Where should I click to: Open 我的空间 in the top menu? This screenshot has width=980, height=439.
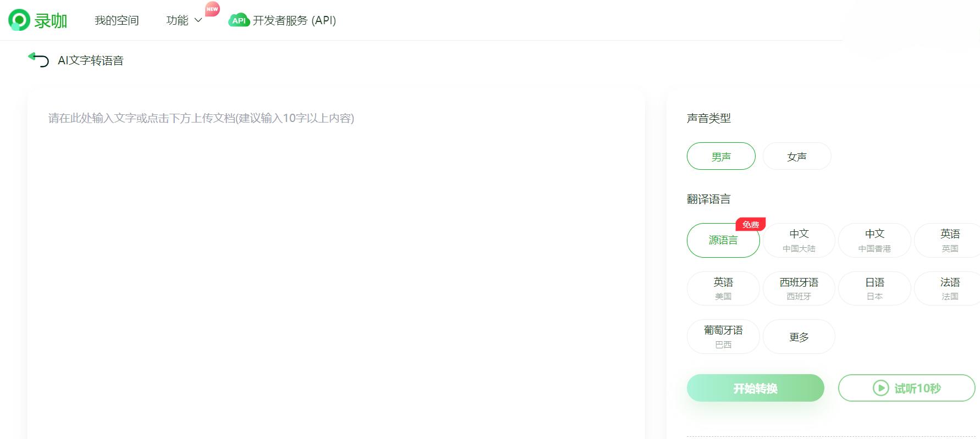(x=116, y=20)
